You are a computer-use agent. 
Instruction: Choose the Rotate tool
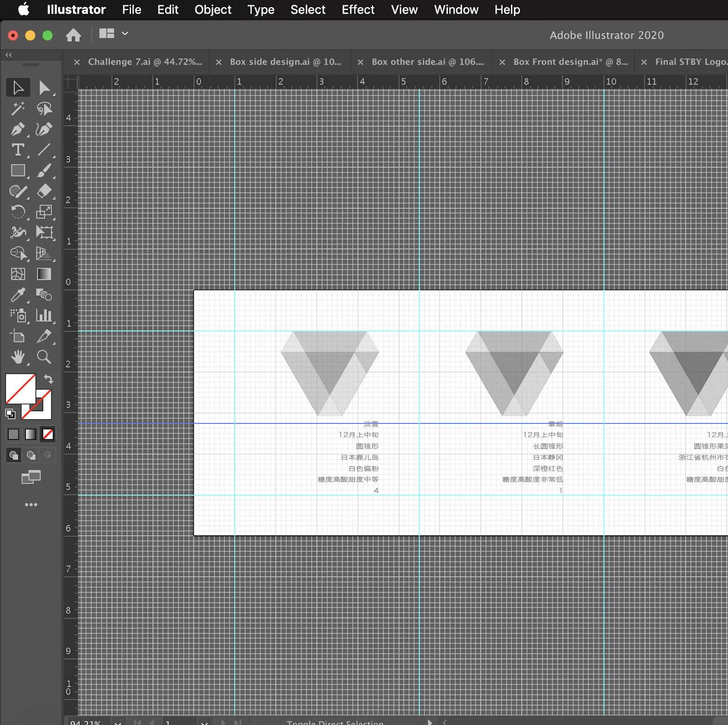(18, 212)
